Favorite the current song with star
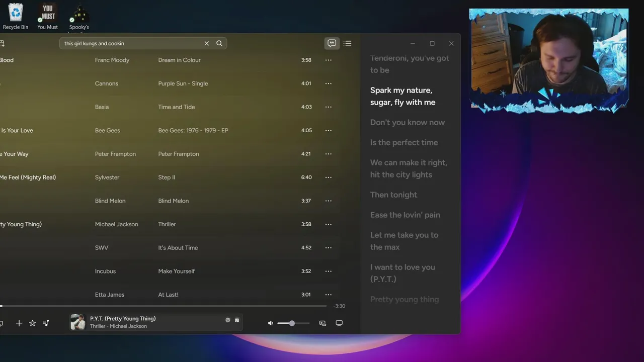The height and width of the screenshot is (362, 644). coord(32,323)
